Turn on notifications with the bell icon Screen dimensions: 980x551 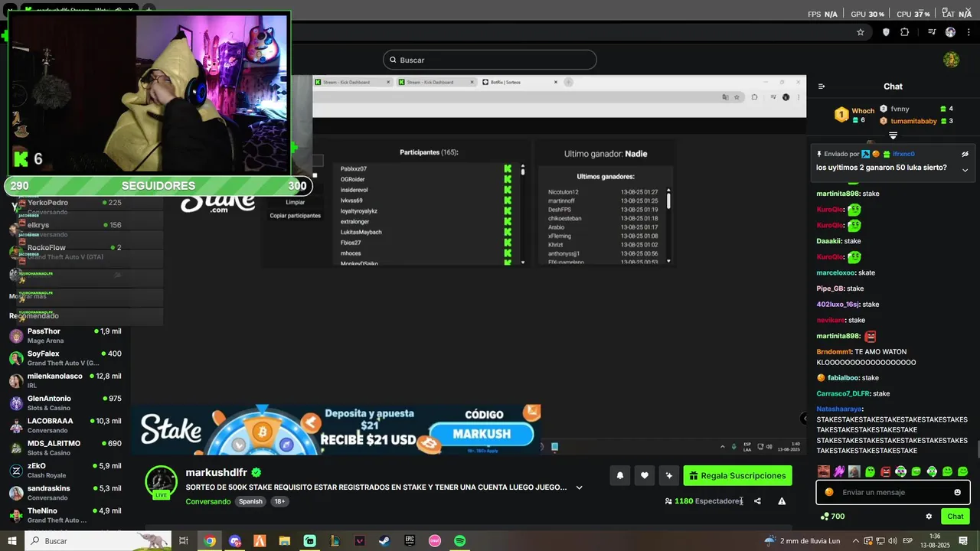click(x=620, y=476)
